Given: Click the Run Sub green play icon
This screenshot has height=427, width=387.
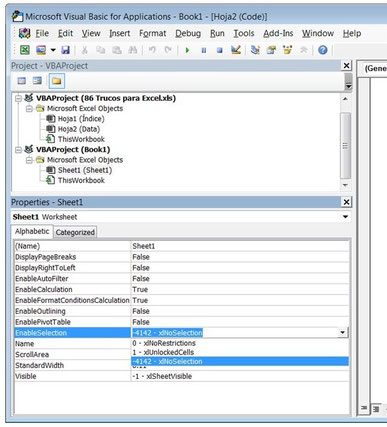Looking at the screenshot, I should tap(187, 50).
